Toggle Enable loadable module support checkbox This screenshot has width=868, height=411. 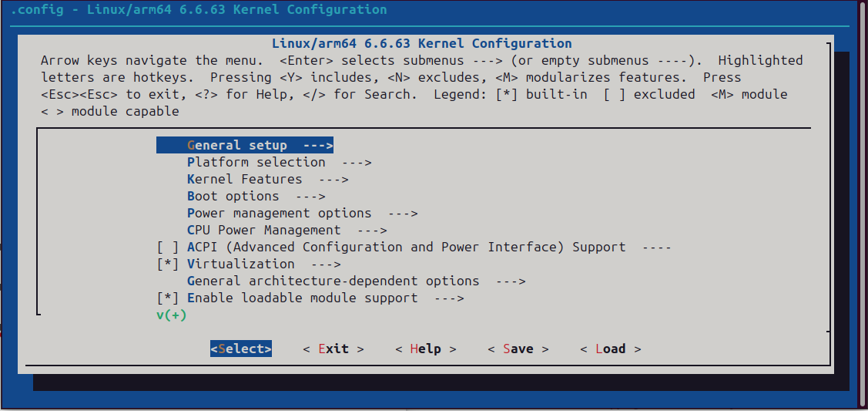pyautogui.click(x=168, y=298)
